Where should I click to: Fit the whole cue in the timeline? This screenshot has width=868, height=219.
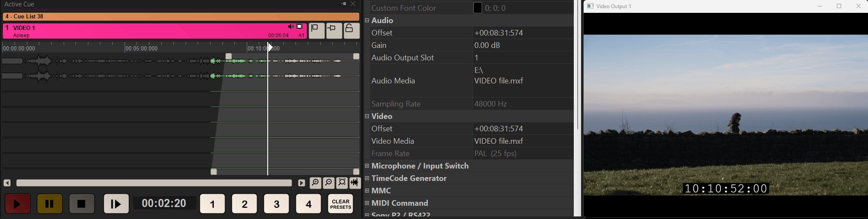[342, 183]
